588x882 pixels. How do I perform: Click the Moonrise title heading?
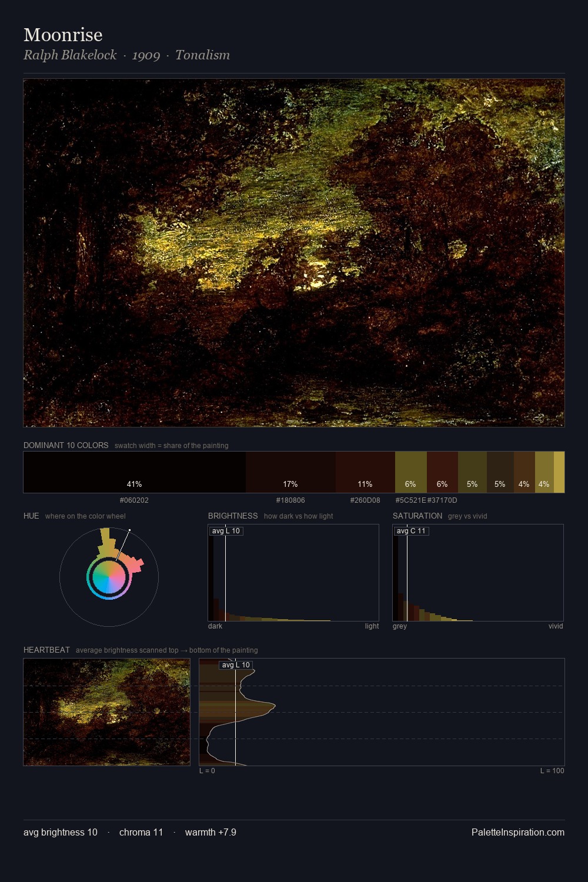63,35
